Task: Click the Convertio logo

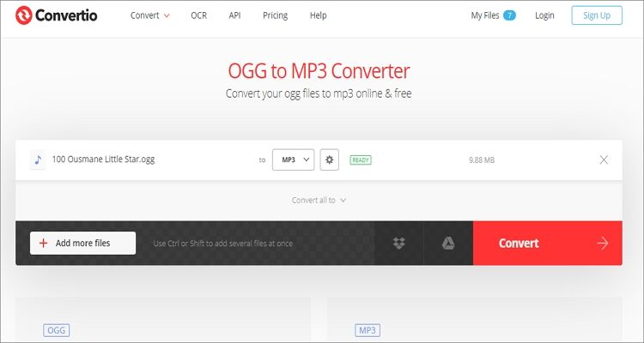Action: [x=57, y=15]
